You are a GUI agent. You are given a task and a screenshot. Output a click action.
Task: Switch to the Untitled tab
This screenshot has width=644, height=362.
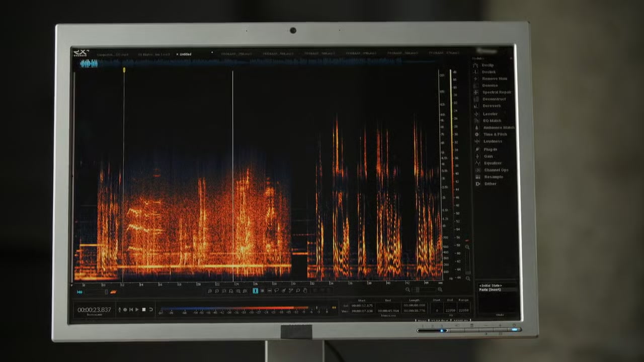point(186,54)
